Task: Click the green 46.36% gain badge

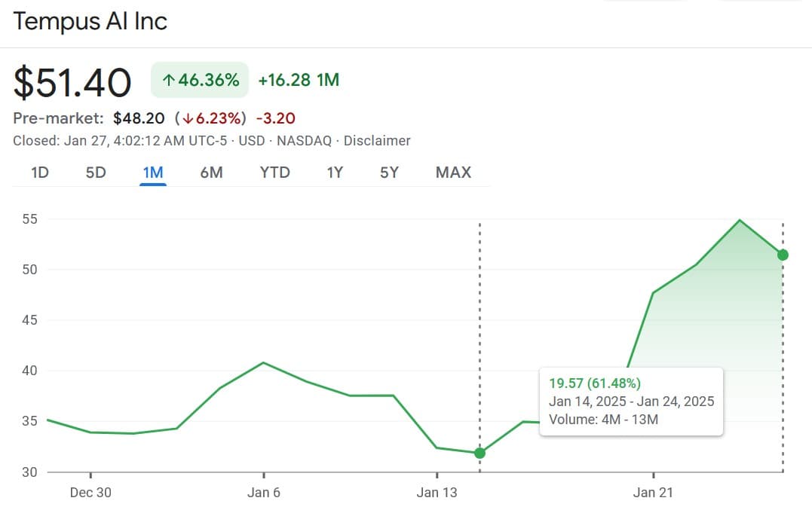Action: [x=199, y=79]
